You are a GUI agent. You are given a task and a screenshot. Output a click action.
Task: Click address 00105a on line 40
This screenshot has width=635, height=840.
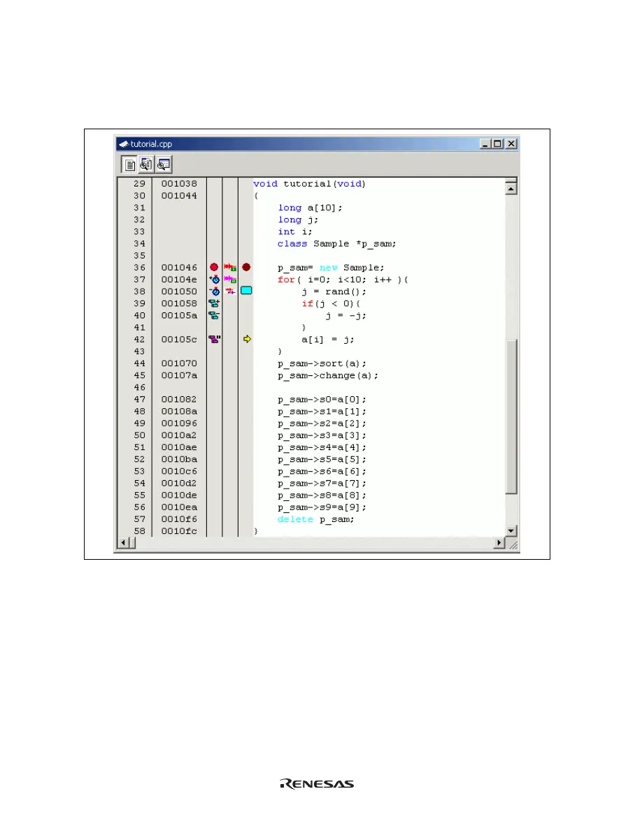[179, 315]
